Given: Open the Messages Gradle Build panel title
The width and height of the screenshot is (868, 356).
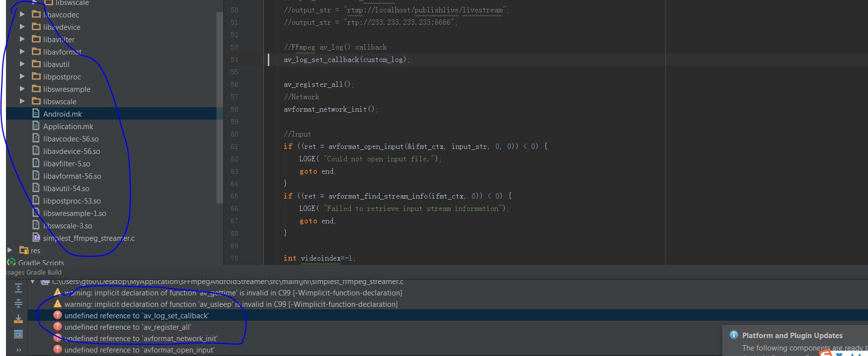Looking at the screenshot, I should pyautogui.click(x=34, y=272).
